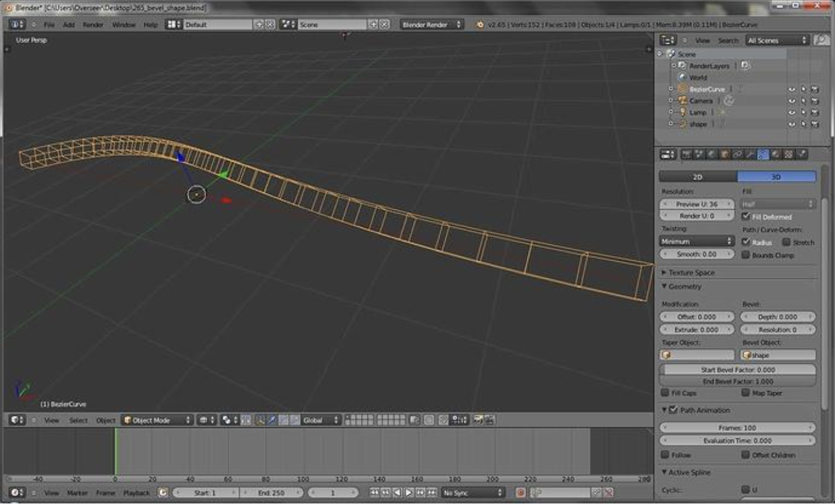Viewport: 835px width, 504px height.
Task: Add a new screen layout next to Default
Action: click(x=259, y=25)
